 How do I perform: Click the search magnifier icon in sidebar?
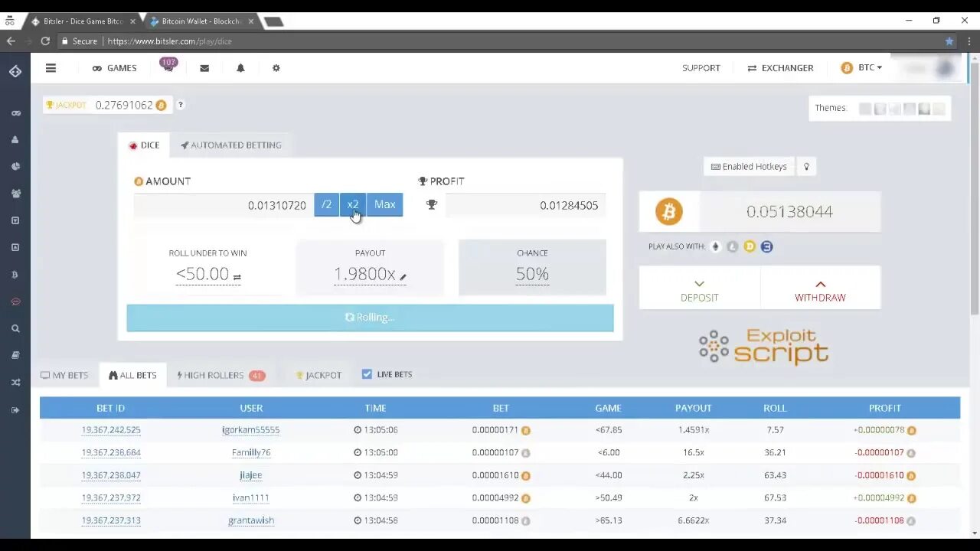tap(15, 328)
